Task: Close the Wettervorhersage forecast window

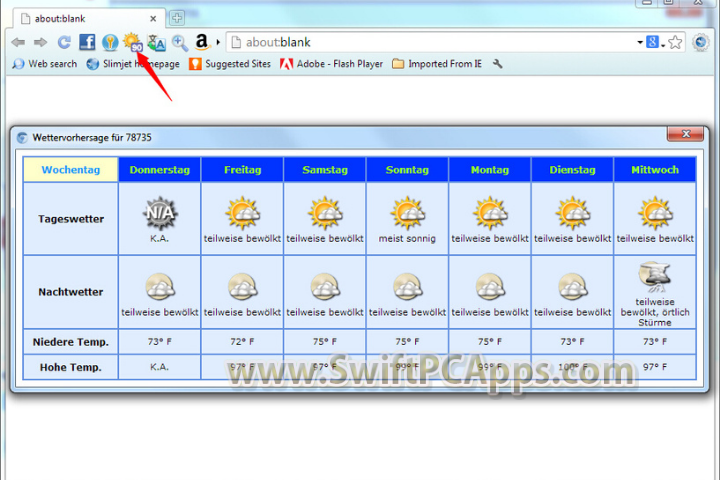Action: click(684, 135)
